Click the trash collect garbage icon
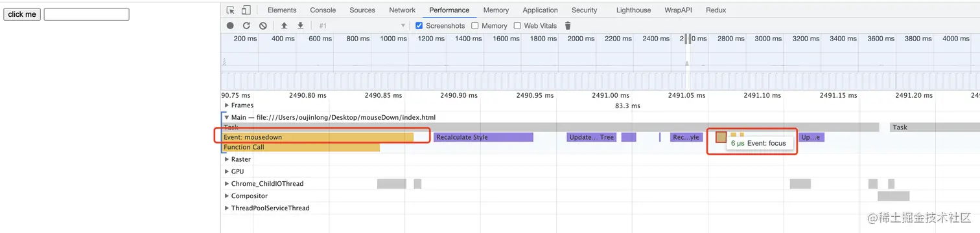 tap(568, 26)
